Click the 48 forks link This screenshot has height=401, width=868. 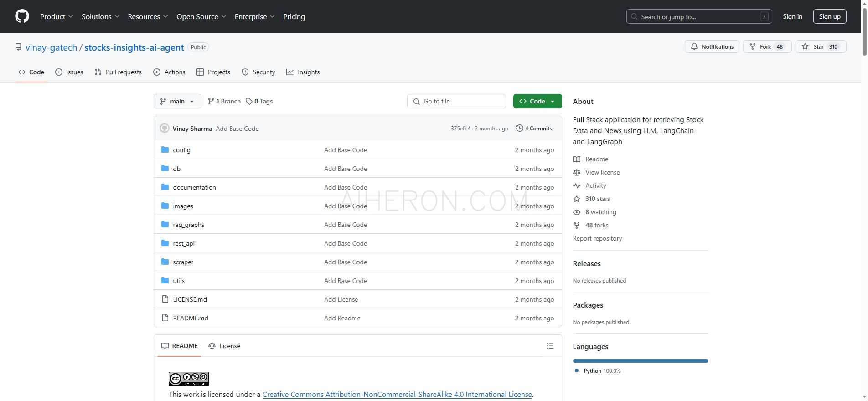597,225
